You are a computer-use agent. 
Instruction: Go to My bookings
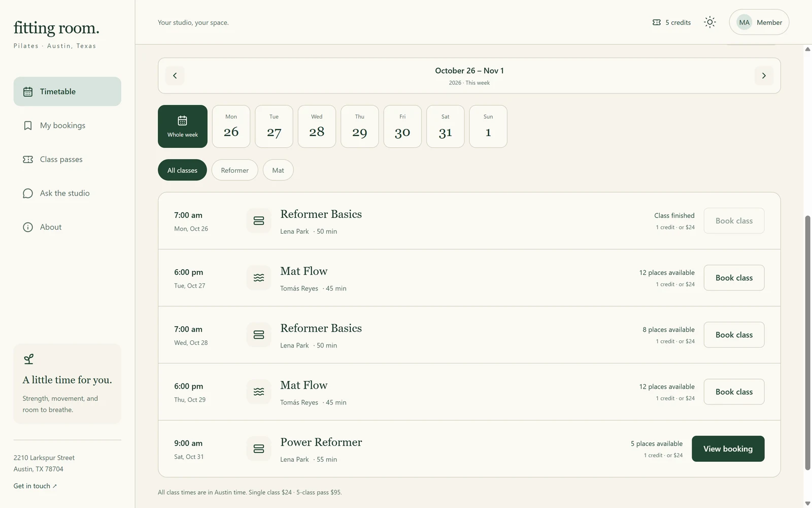tap(67, 125)
